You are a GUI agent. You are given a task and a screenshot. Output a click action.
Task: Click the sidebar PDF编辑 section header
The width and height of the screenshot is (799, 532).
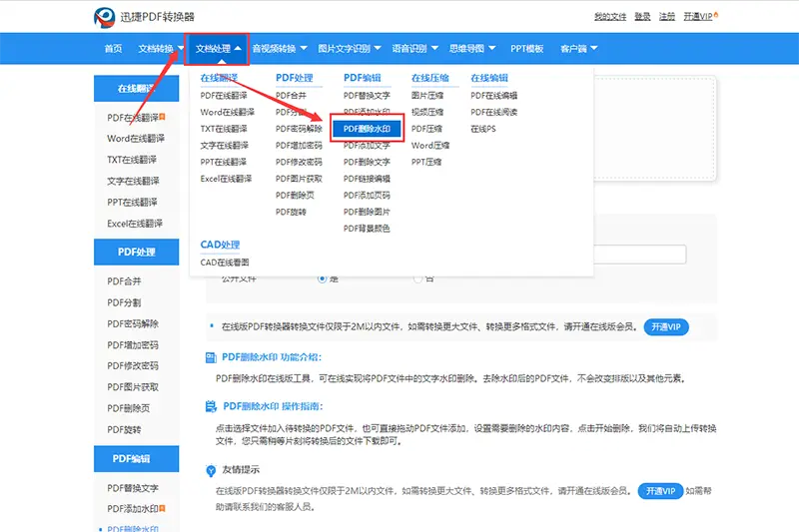136,459
